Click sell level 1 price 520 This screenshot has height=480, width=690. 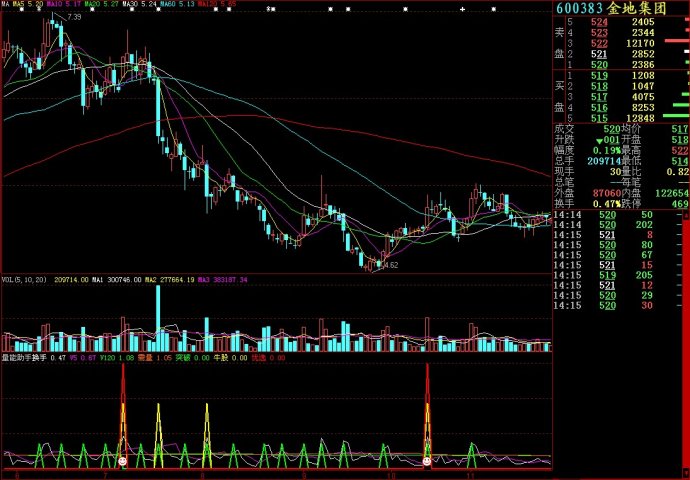point(599,65)
